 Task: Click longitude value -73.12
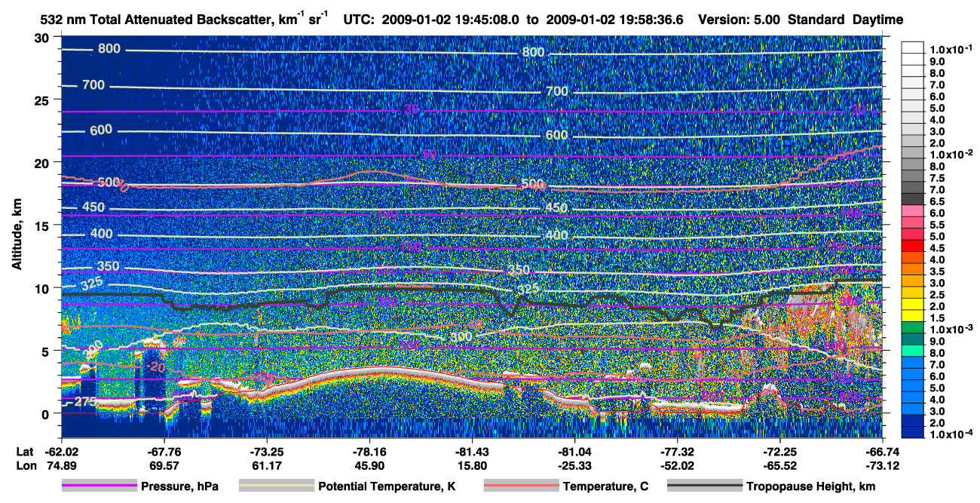882,465
